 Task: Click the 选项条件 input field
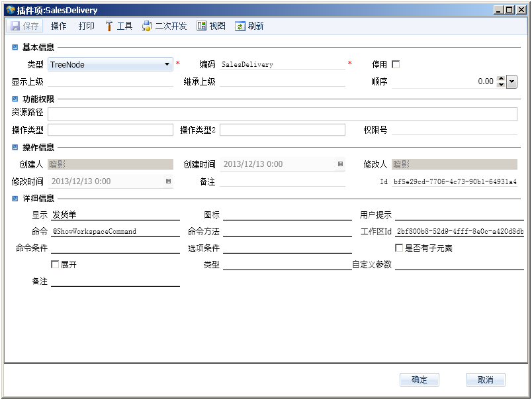[287, 248]
